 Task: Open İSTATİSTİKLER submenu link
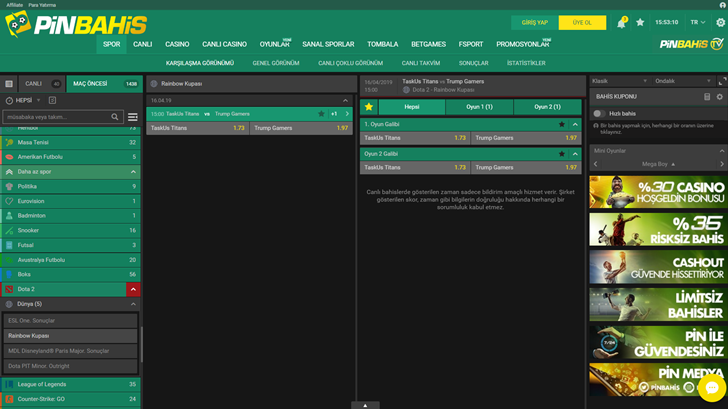pos(526,63)
